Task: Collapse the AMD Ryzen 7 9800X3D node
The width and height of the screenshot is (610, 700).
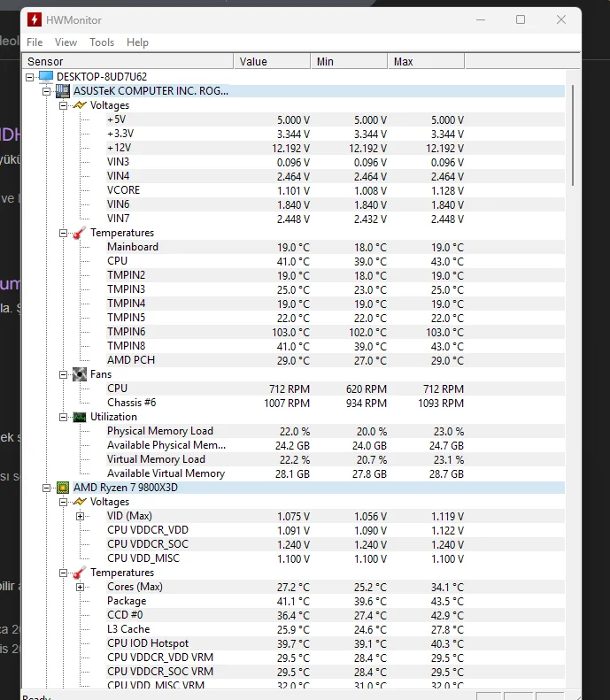Action: tap(46, 488)
